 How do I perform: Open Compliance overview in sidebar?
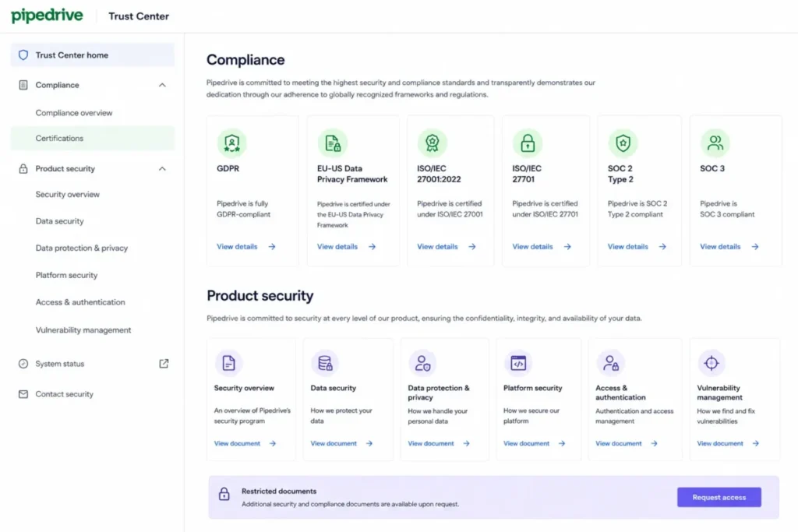pos(74,113)
